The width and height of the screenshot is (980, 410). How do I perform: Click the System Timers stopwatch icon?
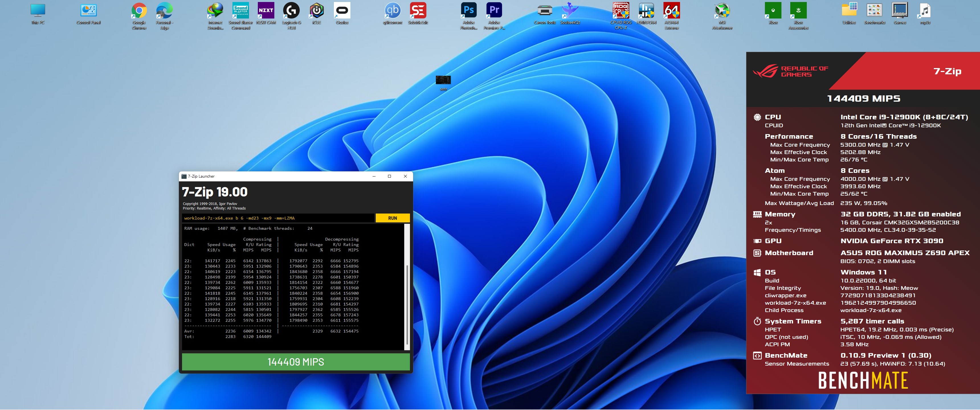click(757, 321)
